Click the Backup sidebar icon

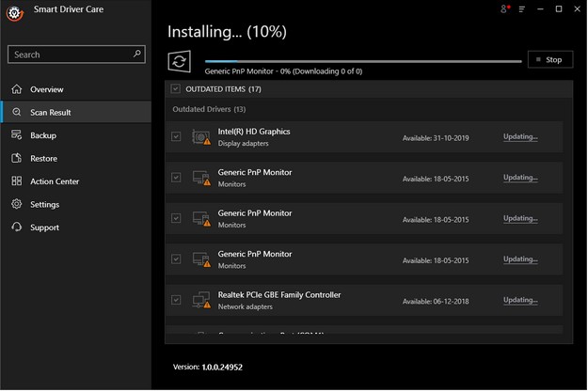(x=16, y=135)
